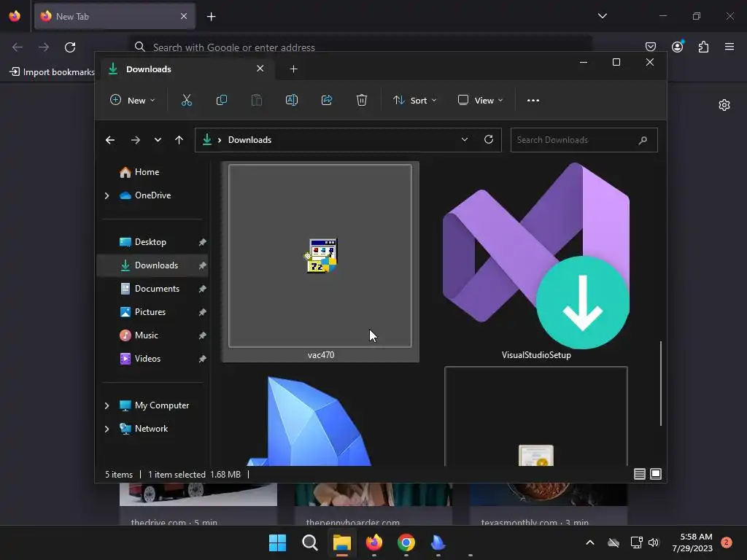
Task: Click the Cut scissors icon in toolbar
Action: (186, 100)
